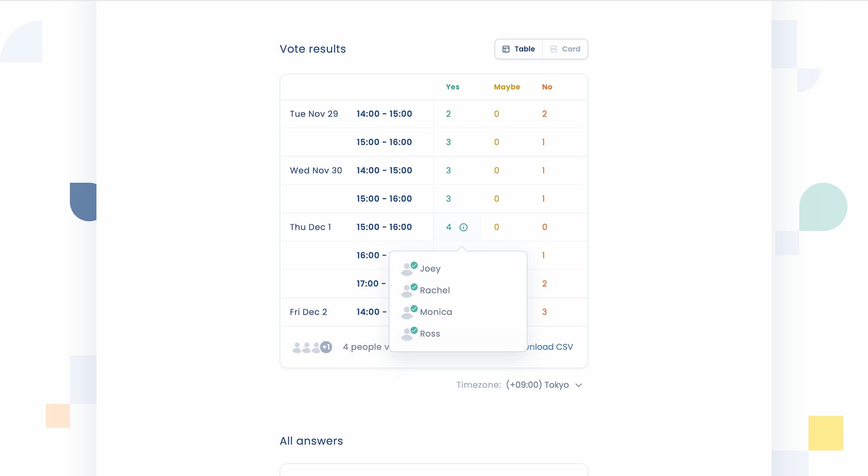Switch to the Card tab
The width and height of the screenshot is (868, 476).
click(565, 49)
